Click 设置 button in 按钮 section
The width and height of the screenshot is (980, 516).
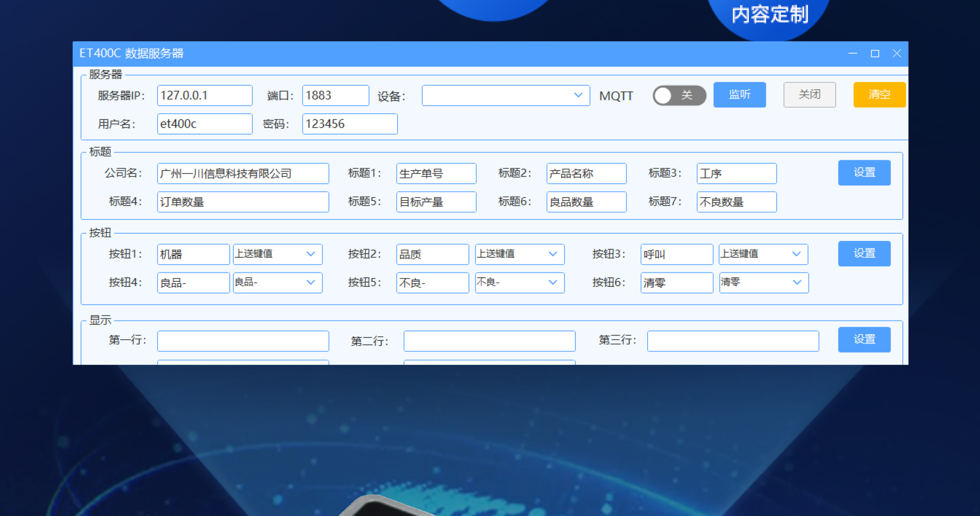(864, 254)
